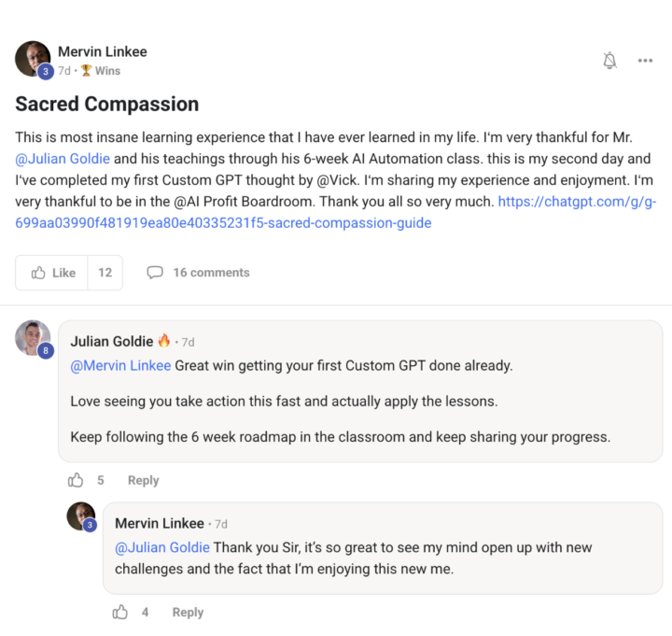
Task: Open Mervin Linkee's name in the reply
Action: click(158, 523)
